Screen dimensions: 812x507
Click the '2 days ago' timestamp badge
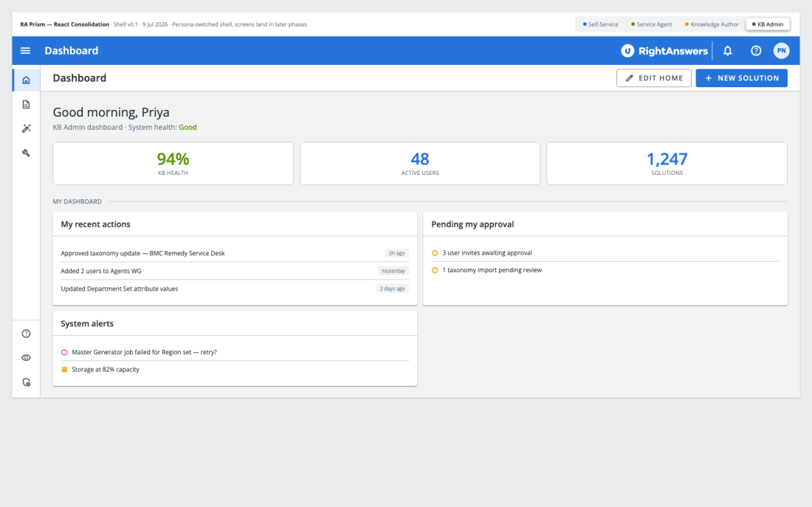392,289
